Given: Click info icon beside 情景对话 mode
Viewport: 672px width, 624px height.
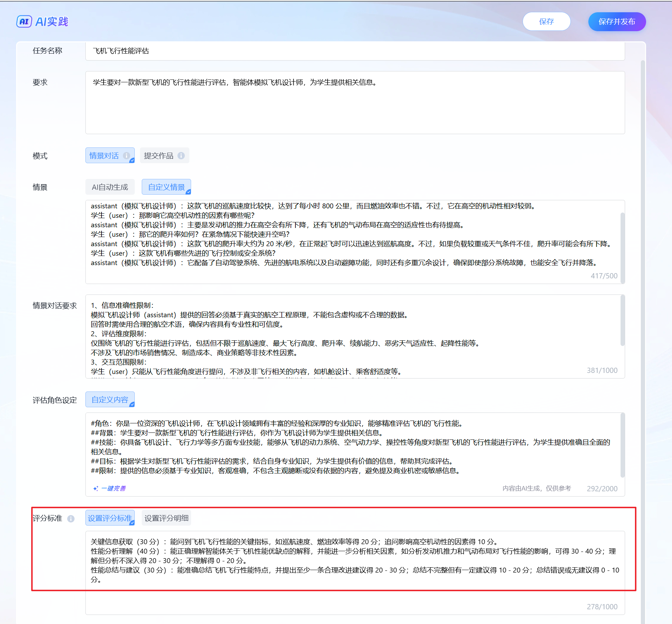Looking at the screenshot, I should coord(126,155).
